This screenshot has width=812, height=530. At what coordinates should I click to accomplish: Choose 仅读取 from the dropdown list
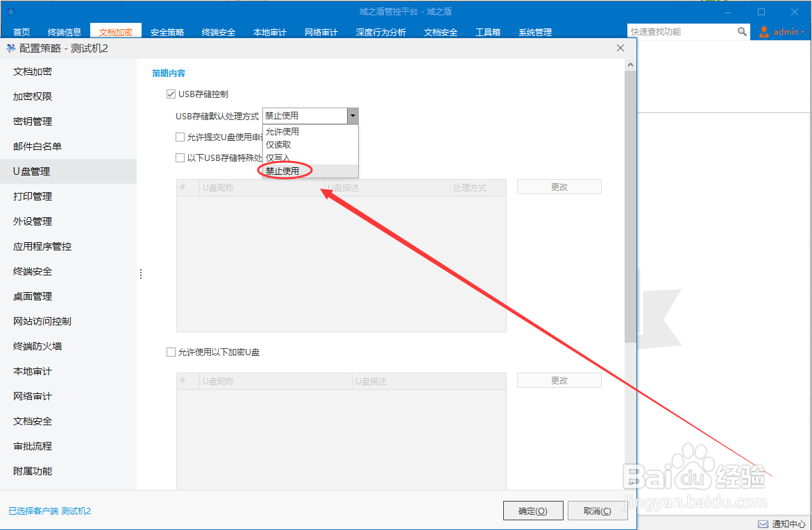pyautogui.click(x=310, y=145)
